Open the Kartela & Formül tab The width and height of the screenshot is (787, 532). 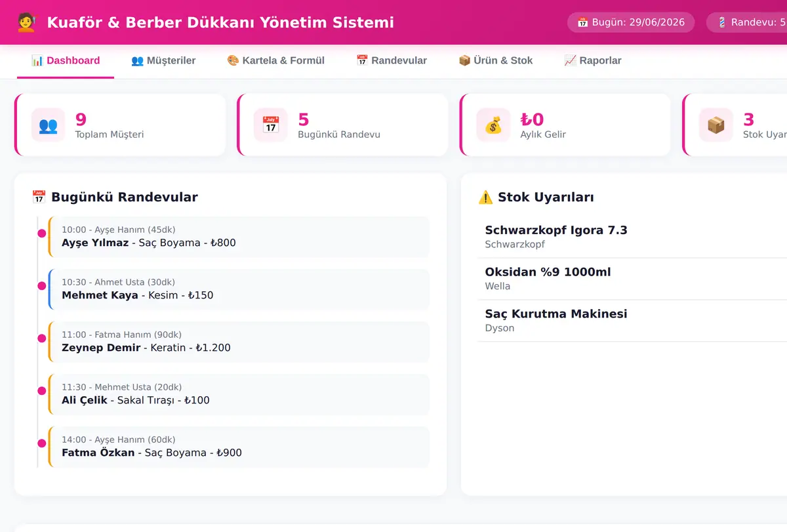coord(275,60)
